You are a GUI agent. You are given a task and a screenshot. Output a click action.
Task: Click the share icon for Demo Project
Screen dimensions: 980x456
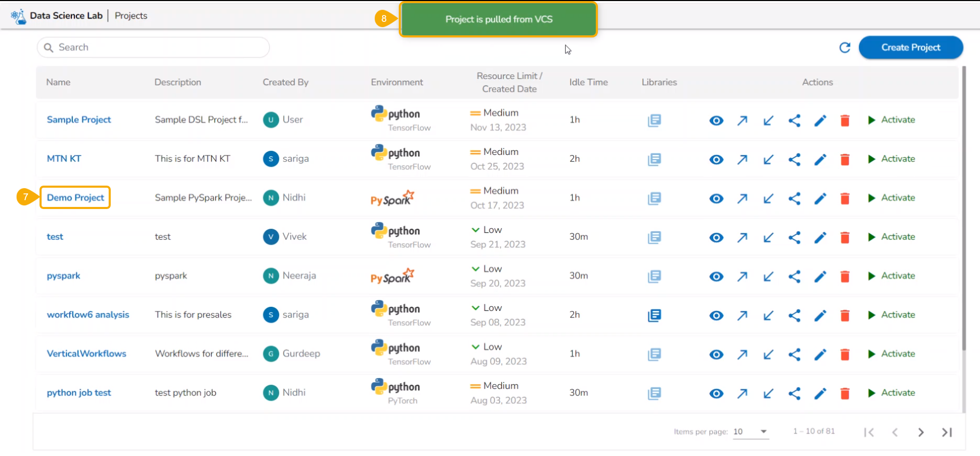point(794,199)
